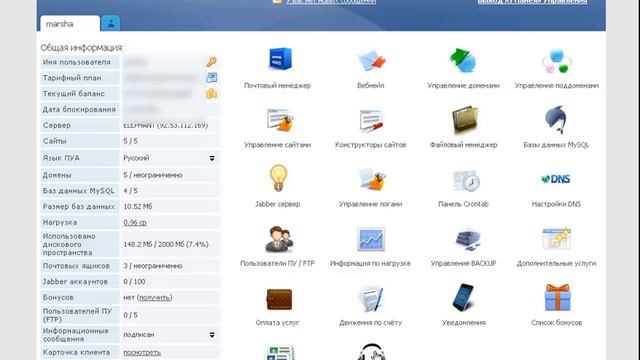Click the coins icon beside Текущий баланс
640x360 pixels.
211,93
